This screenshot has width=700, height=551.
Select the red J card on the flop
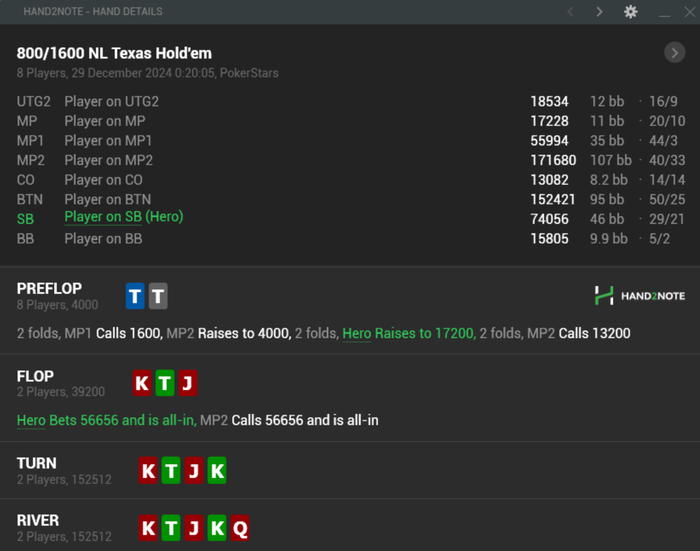tap(189, 383)
